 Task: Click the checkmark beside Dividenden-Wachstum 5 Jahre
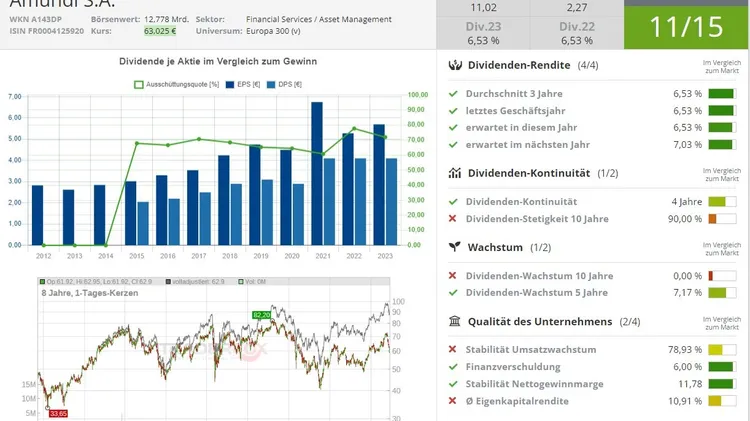pyautogui.click(x=453, y=292)
